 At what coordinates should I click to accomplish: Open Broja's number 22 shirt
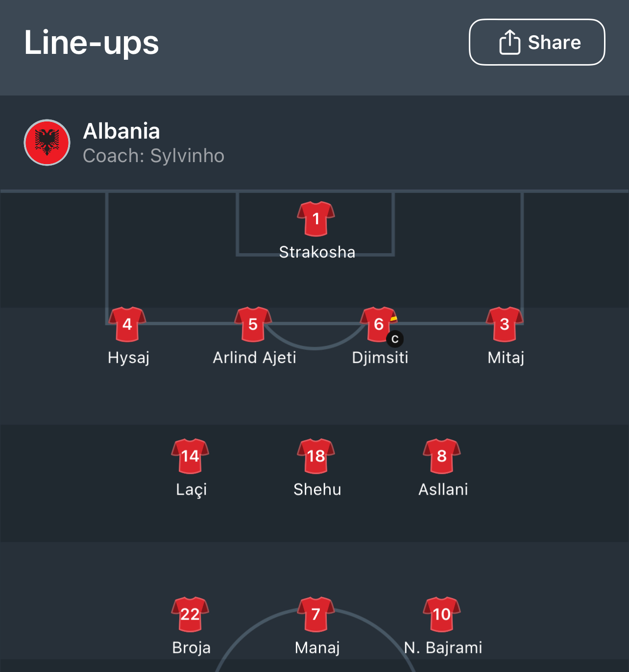[190, 614]
